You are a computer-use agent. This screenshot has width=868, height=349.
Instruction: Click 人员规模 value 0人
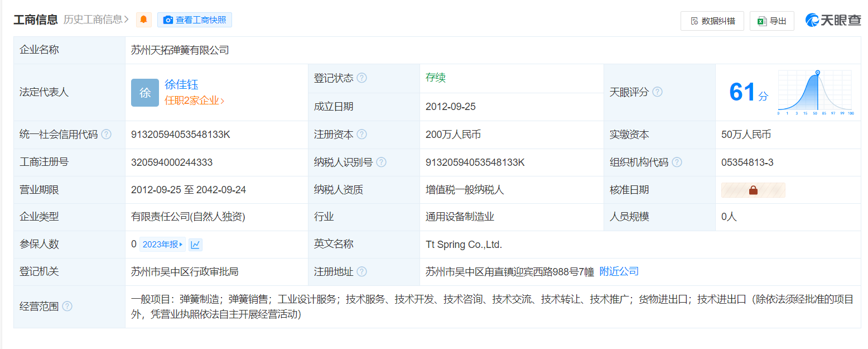tap(729, 217)
